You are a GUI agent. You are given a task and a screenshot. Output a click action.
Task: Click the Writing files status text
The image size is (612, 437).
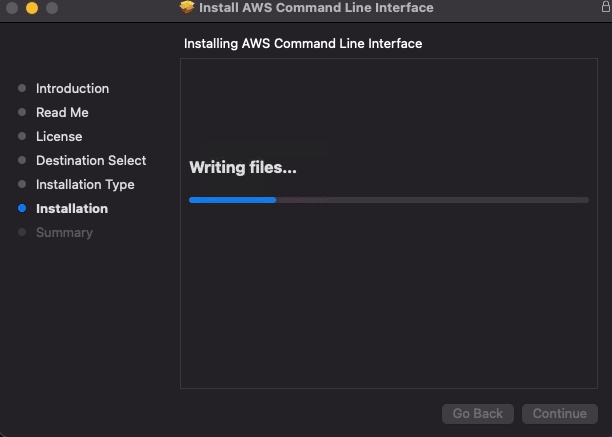coord(243,167)
